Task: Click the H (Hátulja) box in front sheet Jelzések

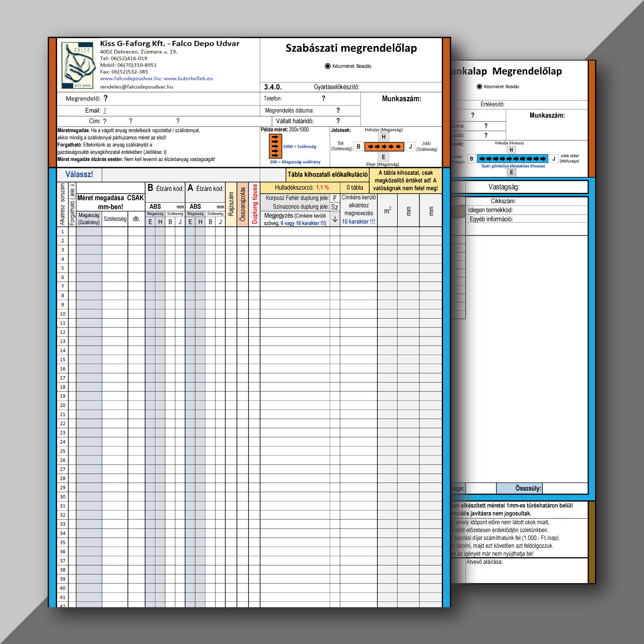Action: 383,137
